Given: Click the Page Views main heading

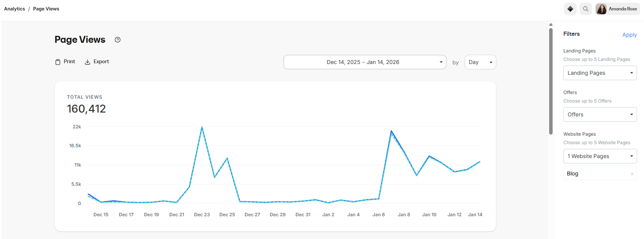Looking at the screenshot, I should click(80, 40).
